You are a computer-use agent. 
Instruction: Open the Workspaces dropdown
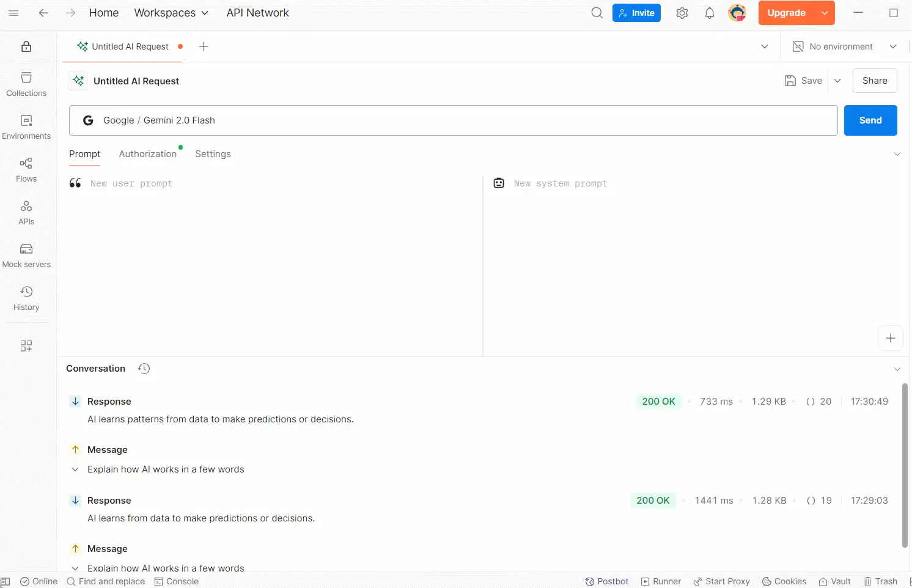[x=171, y=13]
